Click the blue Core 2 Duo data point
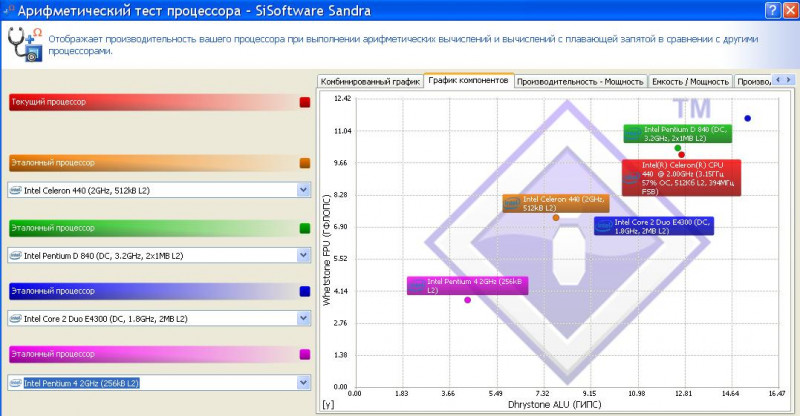 [x=747, y=118]
